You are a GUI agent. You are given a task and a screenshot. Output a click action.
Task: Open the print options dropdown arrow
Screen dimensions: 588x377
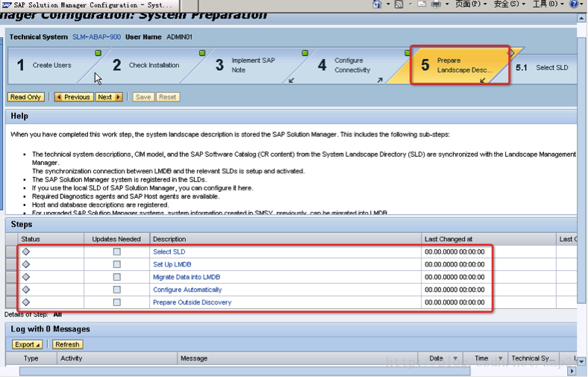447,4
